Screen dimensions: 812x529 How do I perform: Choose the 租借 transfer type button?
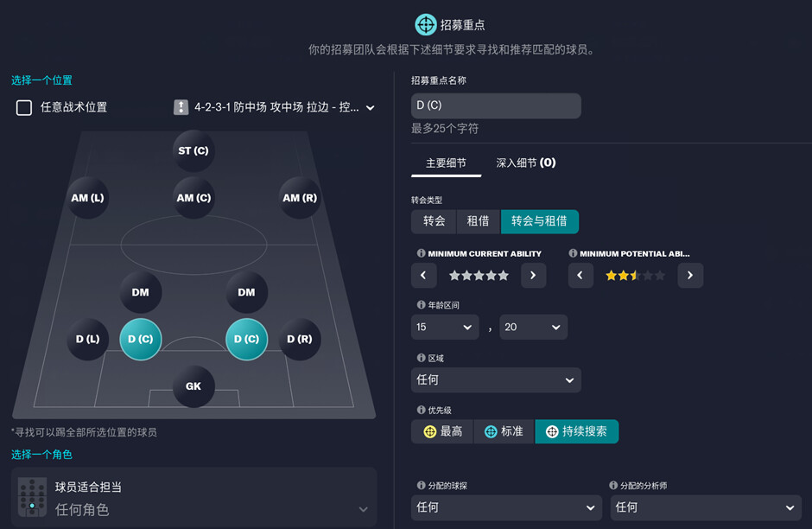(x=478, y=221)
